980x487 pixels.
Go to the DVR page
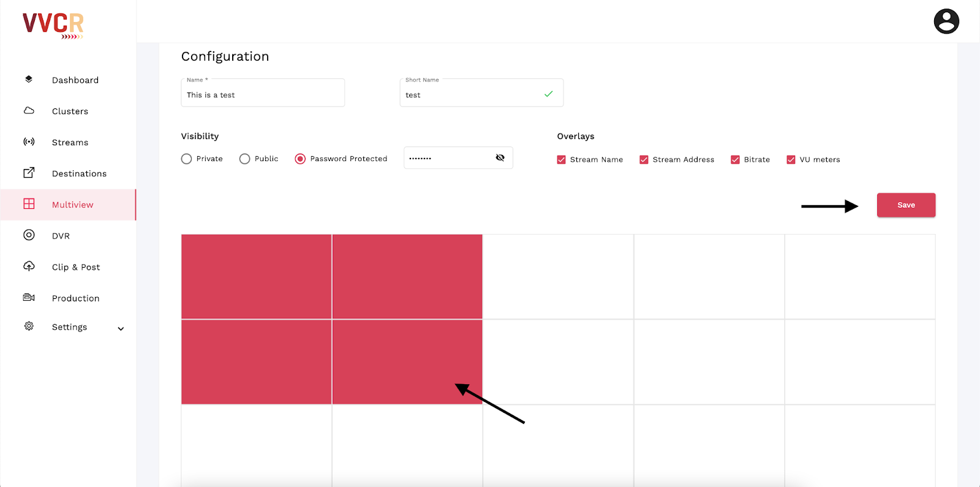[61, 236]
